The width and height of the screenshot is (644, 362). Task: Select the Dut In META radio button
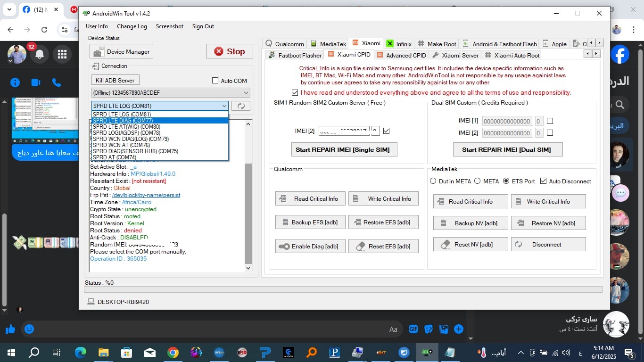(x=433, y=181)
